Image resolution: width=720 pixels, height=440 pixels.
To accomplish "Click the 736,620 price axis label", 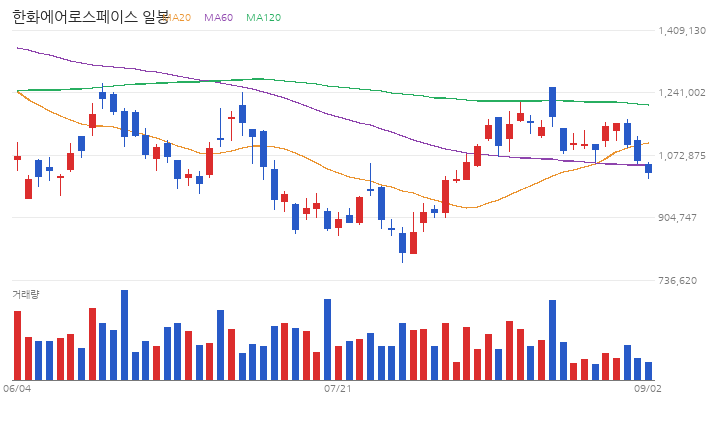I will [677, 281].
